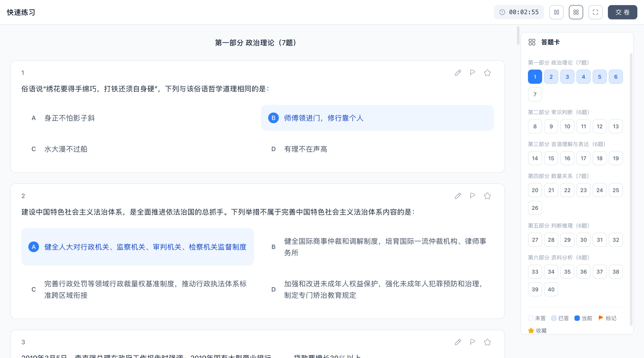Choose option B 师傅领进门，修行靠个人

point(377,118)
